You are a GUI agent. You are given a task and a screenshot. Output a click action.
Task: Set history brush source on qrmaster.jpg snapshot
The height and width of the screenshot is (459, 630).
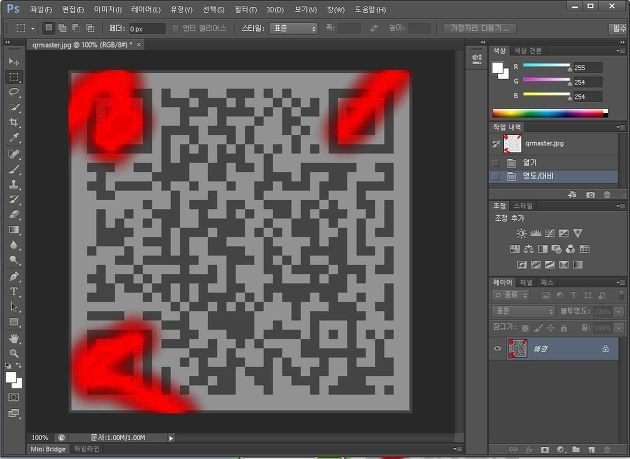(496, 143)
